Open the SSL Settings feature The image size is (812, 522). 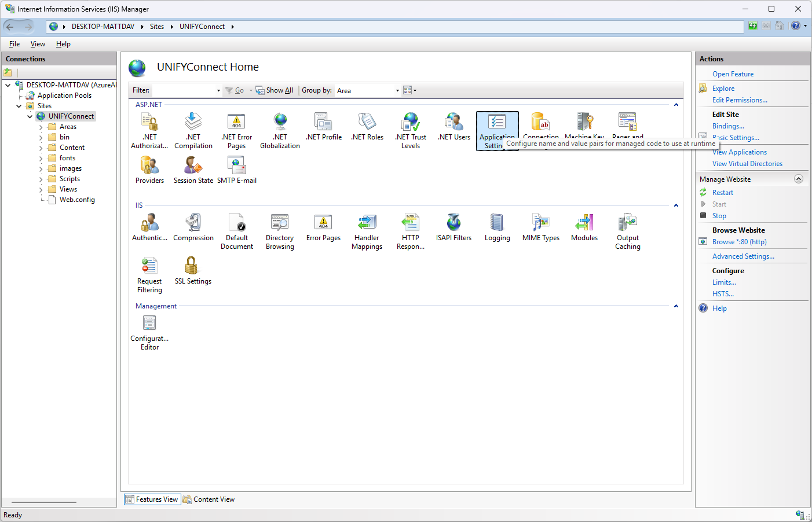coord(193,271)
